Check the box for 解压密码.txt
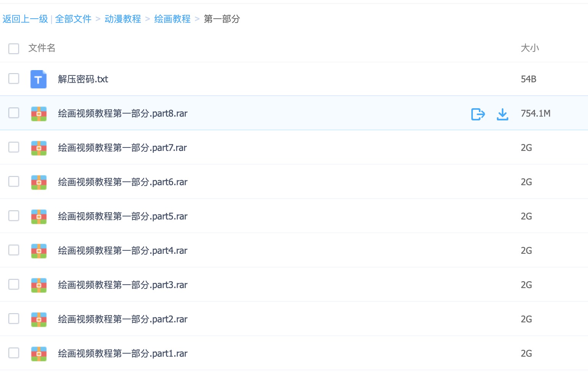The image size is (588, 378). click(x=14, y=78)
